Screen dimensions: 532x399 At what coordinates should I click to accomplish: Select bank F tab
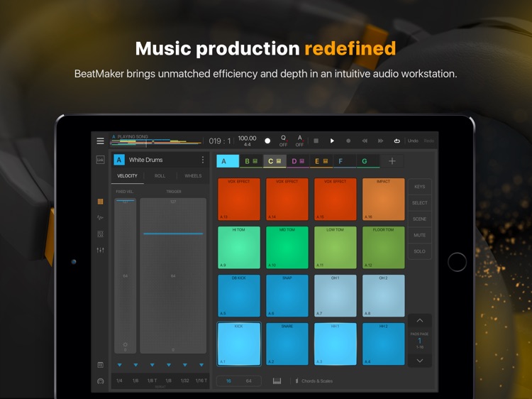[x=345, y=161]
